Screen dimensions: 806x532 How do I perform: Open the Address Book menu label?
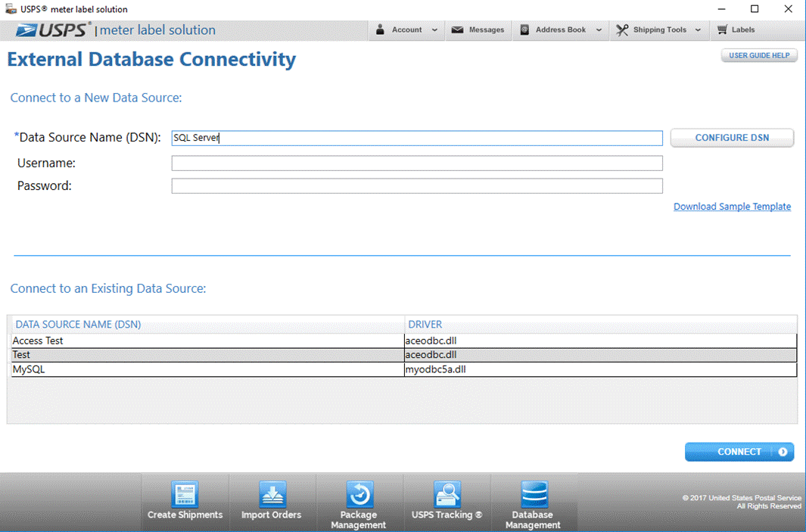click(561, 30)
